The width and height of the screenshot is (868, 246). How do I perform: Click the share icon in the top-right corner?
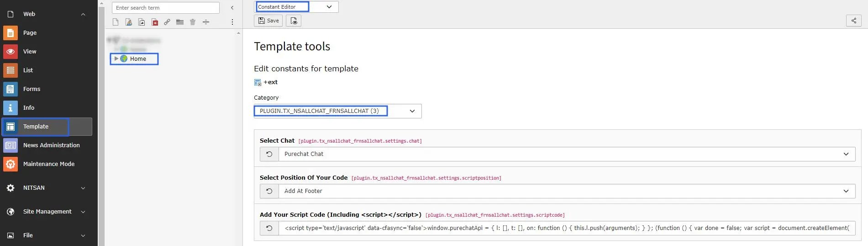[x=853, y=21]
